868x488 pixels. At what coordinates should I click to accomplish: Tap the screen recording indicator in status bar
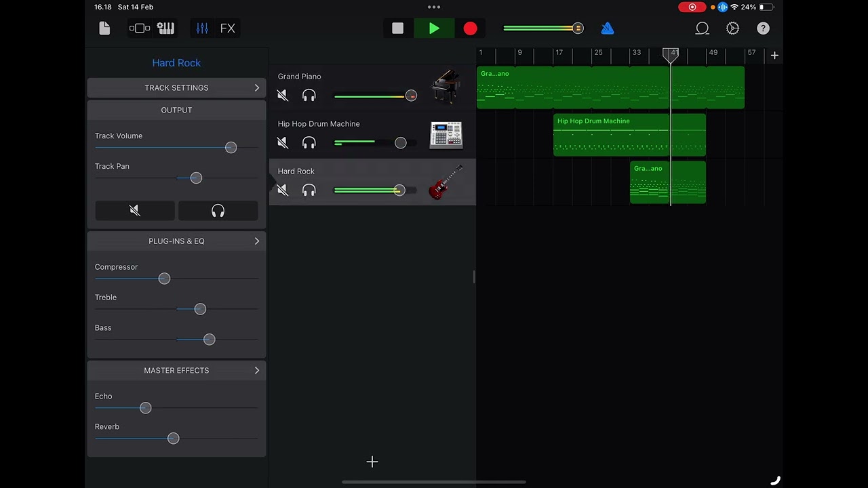[692, 7]
